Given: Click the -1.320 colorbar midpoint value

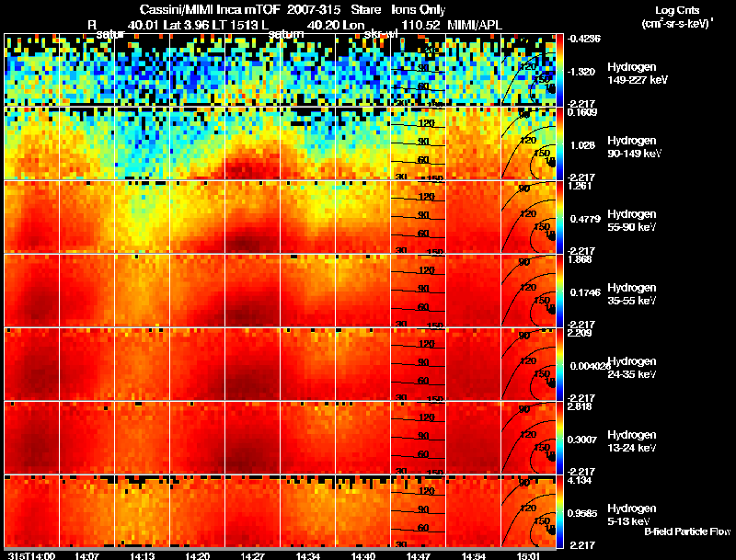Looking at the screenshot, I should coord(582,72).
